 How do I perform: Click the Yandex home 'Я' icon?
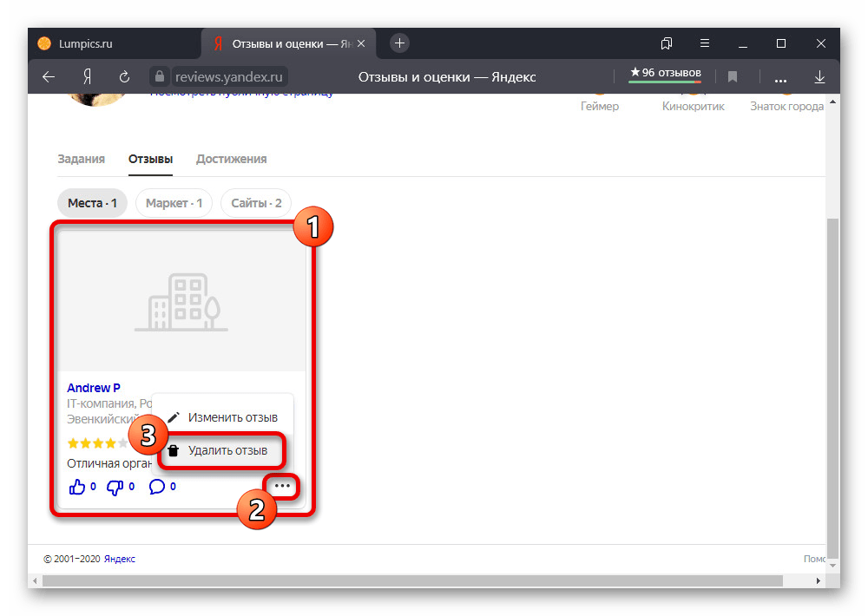(87, 77)
